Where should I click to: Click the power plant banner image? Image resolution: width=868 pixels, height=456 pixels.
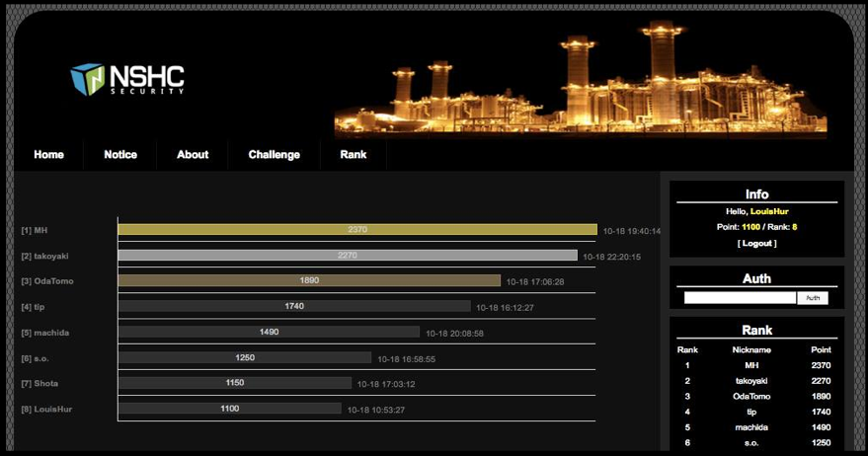tap(581, 79)
